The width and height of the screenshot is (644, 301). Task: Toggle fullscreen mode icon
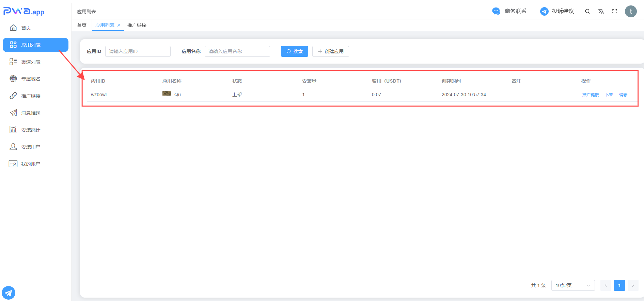coord(615,11)
